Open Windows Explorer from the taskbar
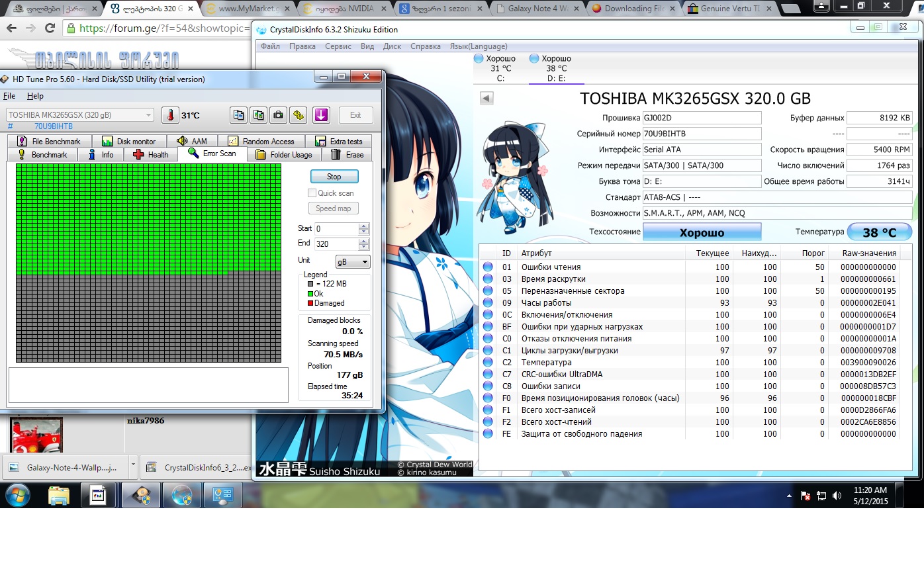 tap(58, 495)
